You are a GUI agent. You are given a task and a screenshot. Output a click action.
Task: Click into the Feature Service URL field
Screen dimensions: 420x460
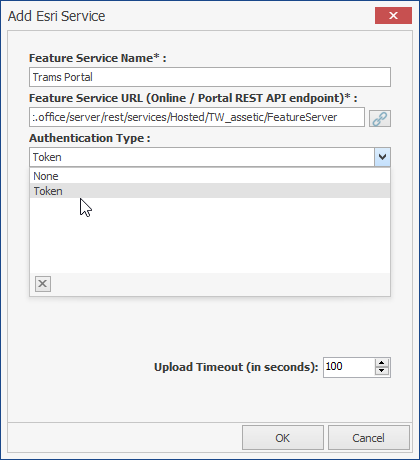(x=197, y=117)
